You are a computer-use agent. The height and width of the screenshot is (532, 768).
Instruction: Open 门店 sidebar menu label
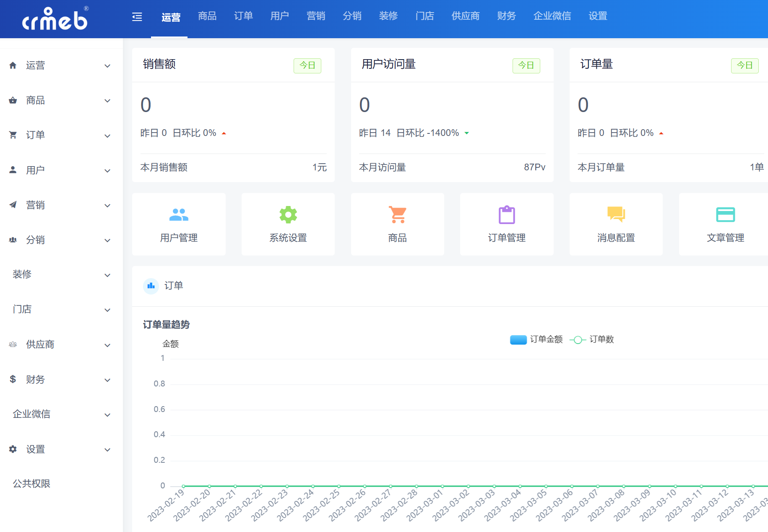click(x=22, y=309)
